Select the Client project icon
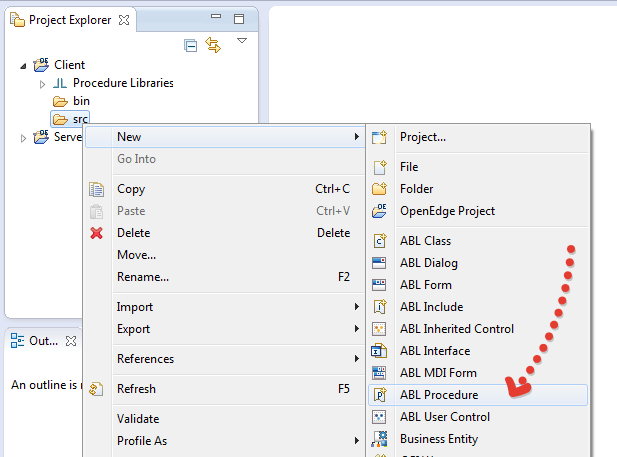 click(41, 65)
